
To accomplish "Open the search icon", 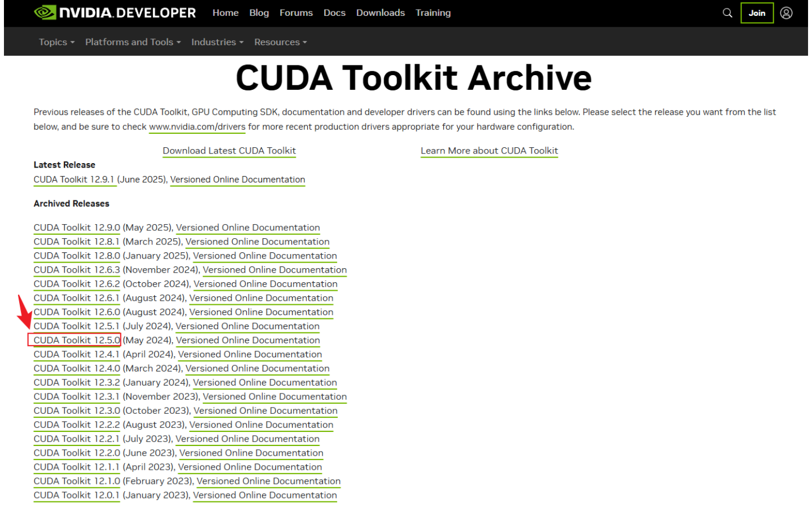I will [x=727, y=12].
